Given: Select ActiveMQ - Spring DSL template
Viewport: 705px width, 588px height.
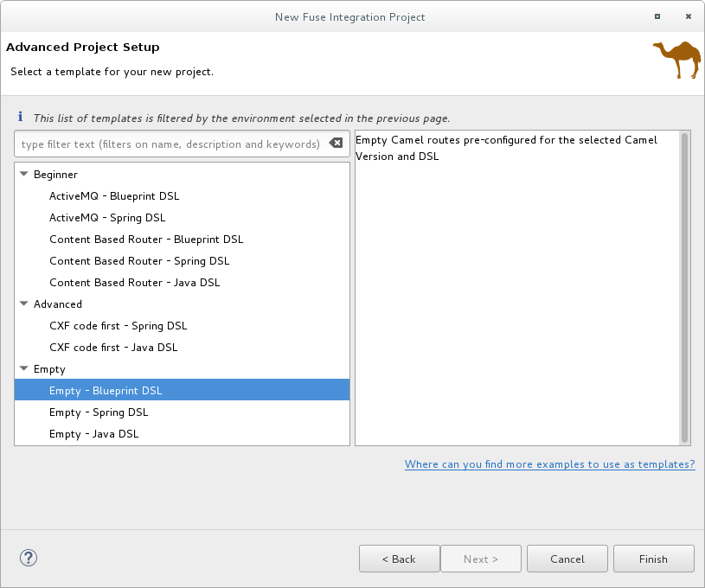Looking at the screenshot, I should [107, 218].
